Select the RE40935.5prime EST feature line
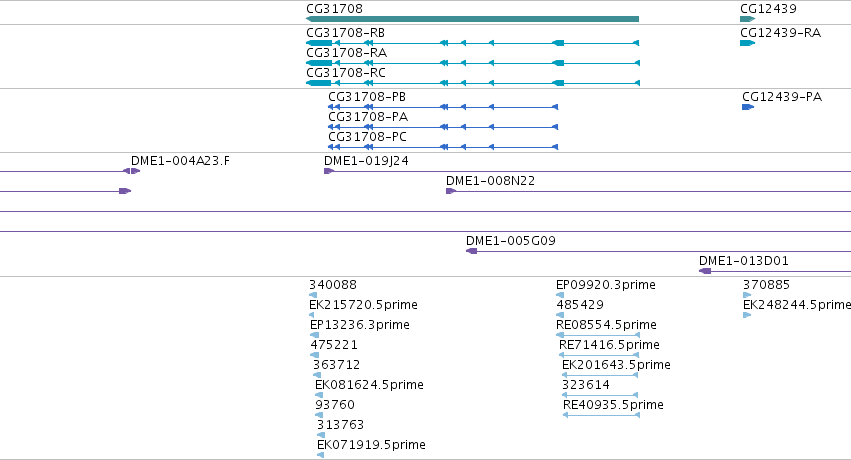851x460 pixels. click(x=601, y=415)
